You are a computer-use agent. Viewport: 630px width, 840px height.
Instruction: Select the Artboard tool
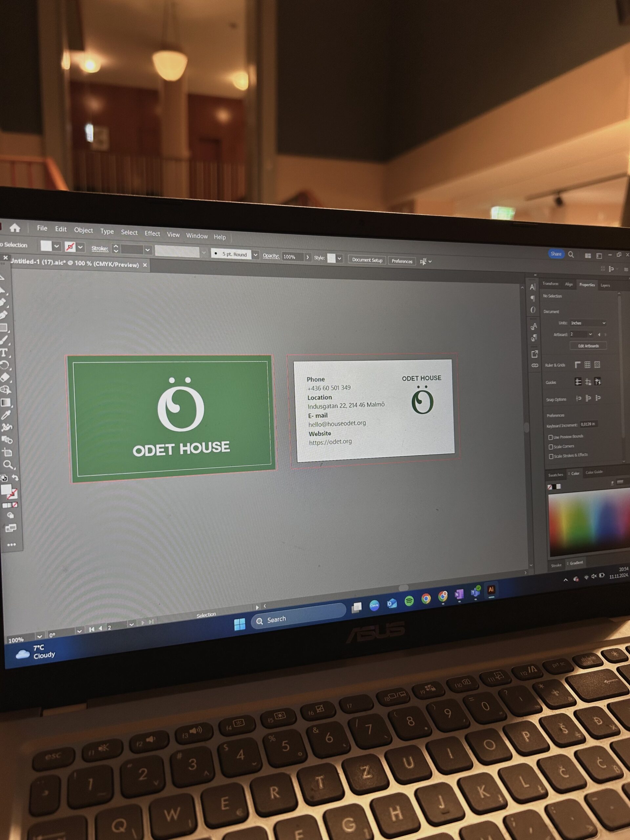[7, 452]
